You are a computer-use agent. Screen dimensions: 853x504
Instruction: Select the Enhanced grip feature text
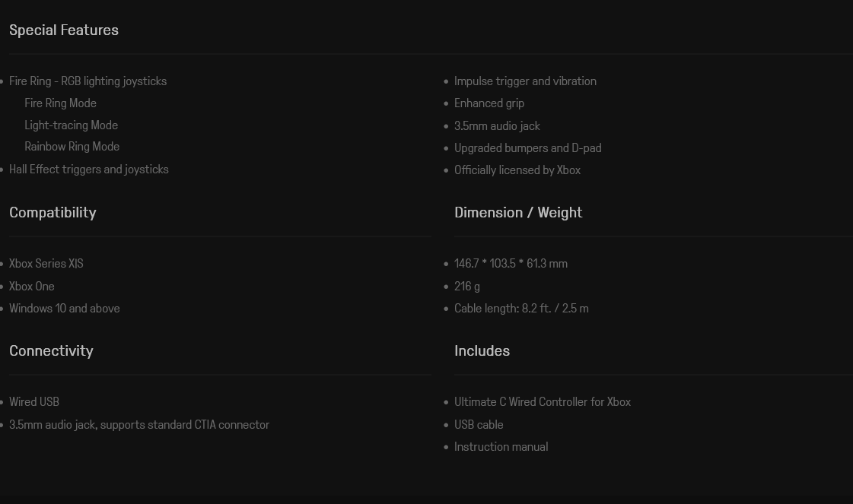[489, 103]
